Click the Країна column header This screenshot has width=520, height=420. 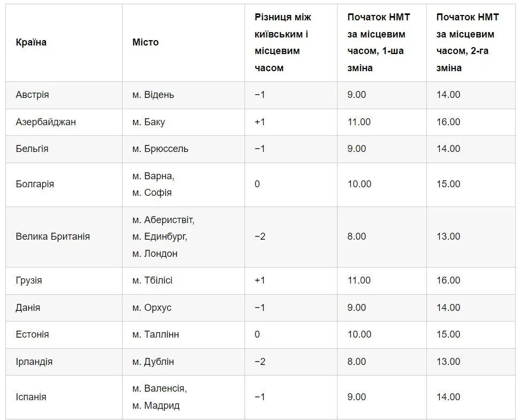[31, 42]
